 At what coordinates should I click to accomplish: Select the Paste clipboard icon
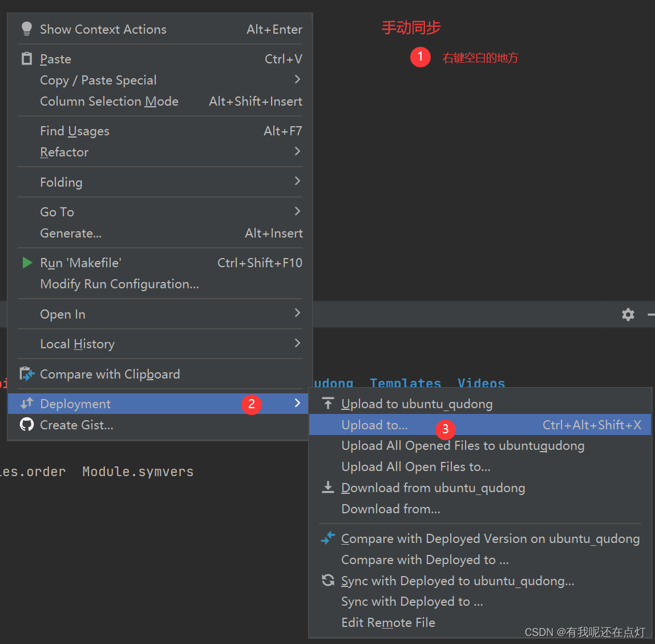coord(27,58)
